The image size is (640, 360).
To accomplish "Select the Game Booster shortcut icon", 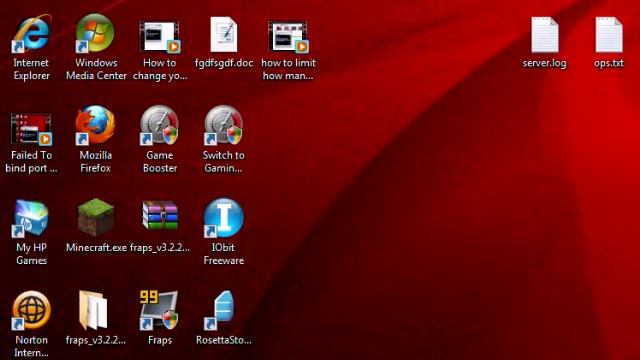I will (160, 125).
